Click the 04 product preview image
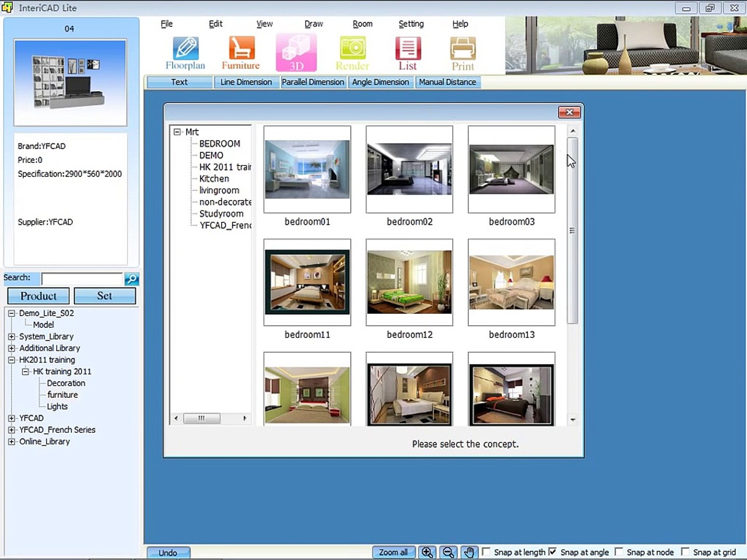The width and height of the screenshot is (747, 560). tap(70, 83)
